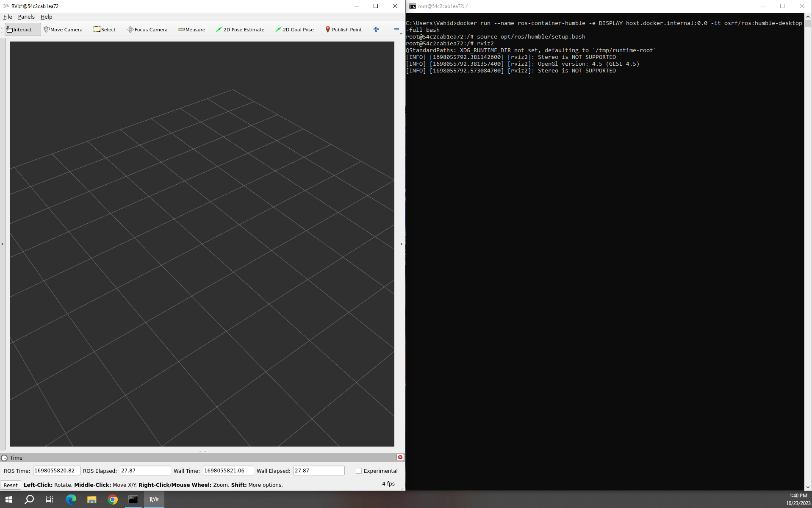Open Windows taskbar search

tap(29, 500)
